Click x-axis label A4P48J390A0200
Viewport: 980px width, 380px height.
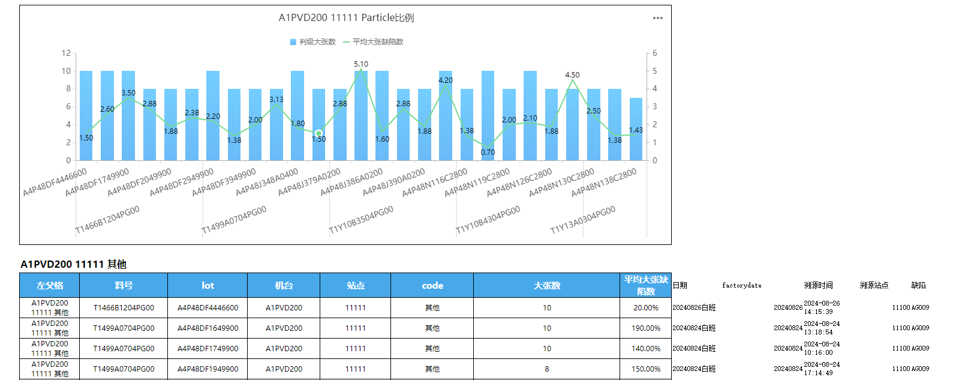tap(393, 182)
